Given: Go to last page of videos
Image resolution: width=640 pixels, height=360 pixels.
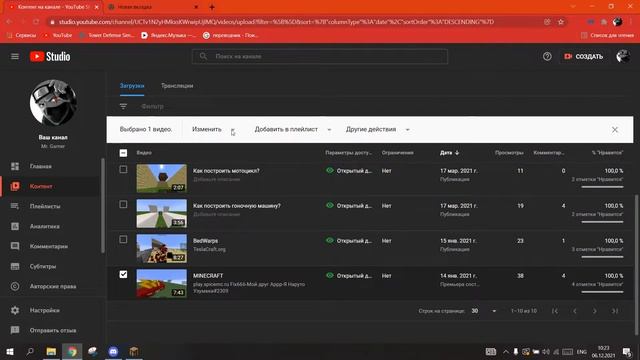Looking at the screenshot, I should [615, 311].
